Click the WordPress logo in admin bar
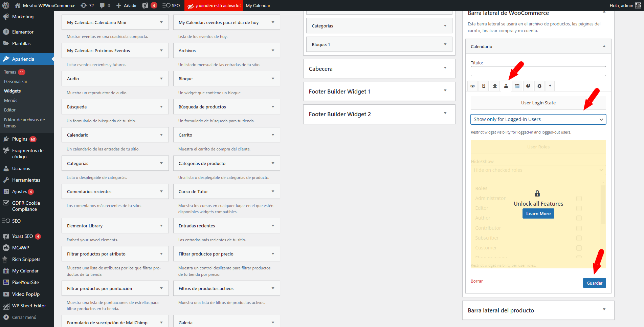644x327 pixels. click(6, 5)
